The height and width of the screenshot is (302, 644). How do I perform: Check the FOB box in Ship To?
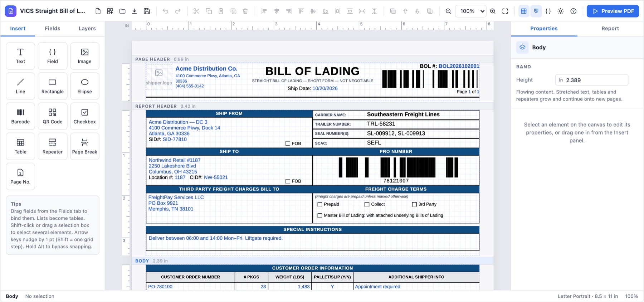tap(288, 181)
